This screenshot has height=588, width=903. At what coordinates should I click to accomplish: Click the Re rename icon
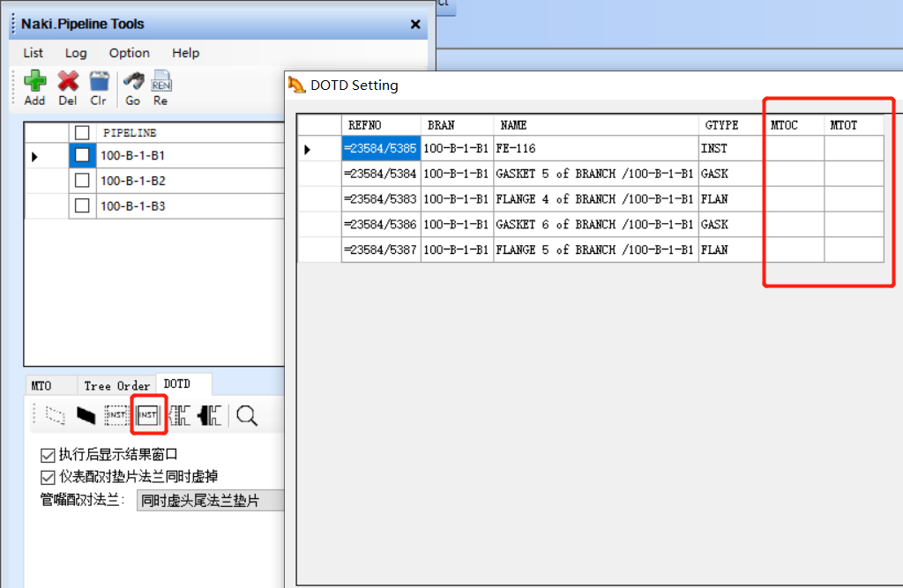point(161,81)
